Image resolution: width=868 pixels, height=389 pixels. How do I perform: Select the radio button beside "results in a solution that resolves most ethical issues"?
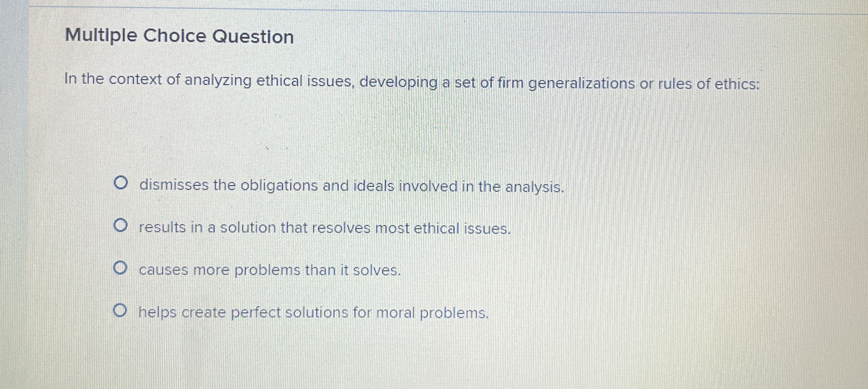[121, 225]
